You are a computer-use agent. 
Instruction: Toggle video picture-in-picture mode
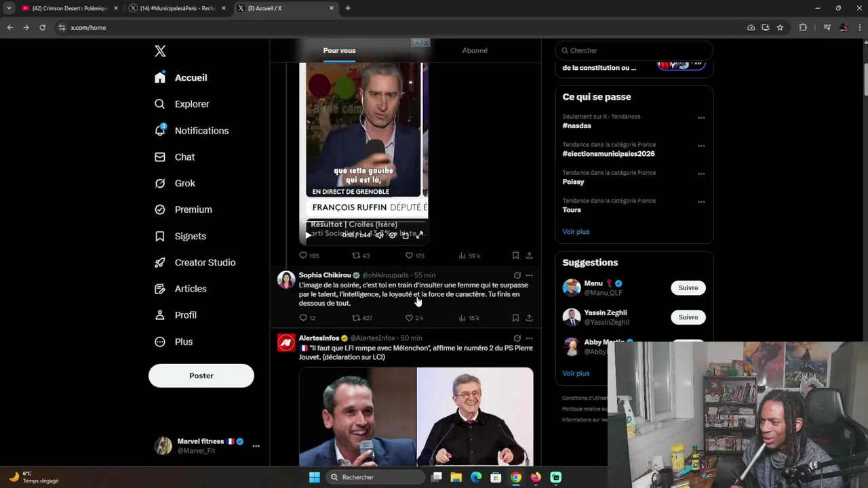tap(406, 235)
